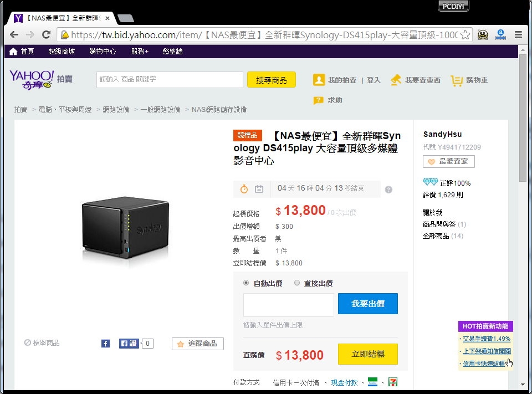Select 自動出價 radio option
532x394 pixels.
click(x=246, y=283)
